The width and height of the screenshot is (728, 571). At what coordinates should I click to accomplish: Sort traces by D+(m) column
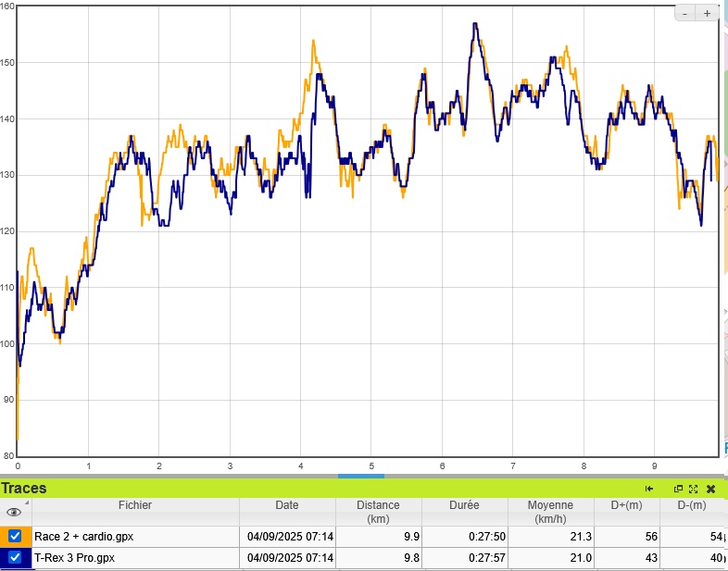[627, 505]
